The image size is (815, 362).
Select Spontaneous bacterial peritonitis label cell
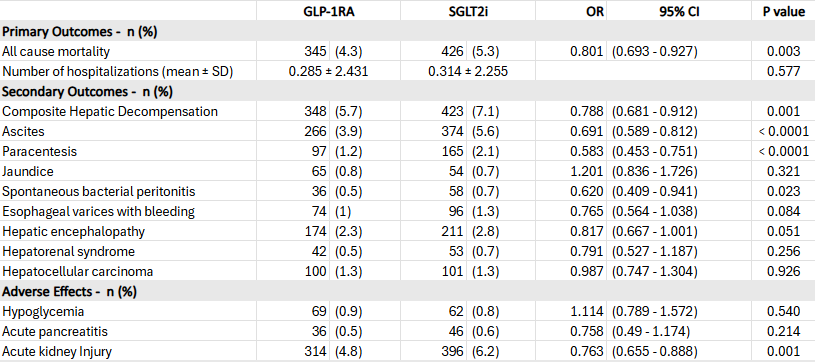(x=128, y=191)
